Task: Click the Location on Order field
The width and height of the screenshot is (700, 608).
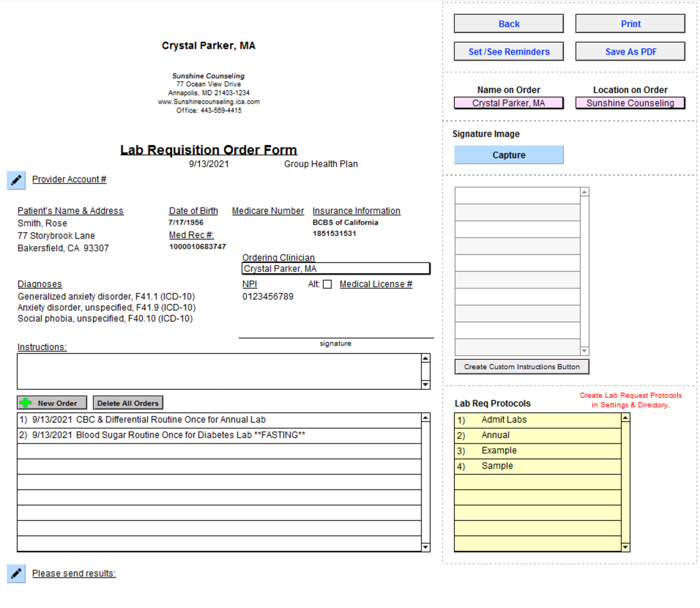Action: click(x=630, y=103)
